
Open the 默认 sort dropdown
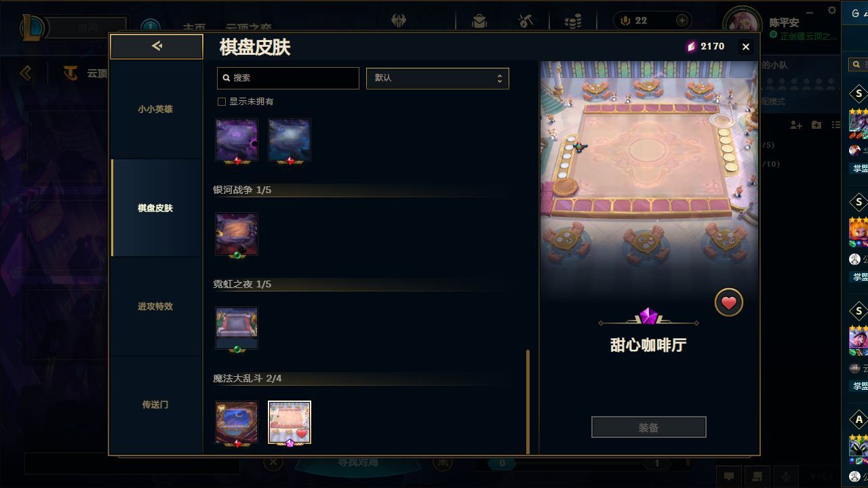437,78
